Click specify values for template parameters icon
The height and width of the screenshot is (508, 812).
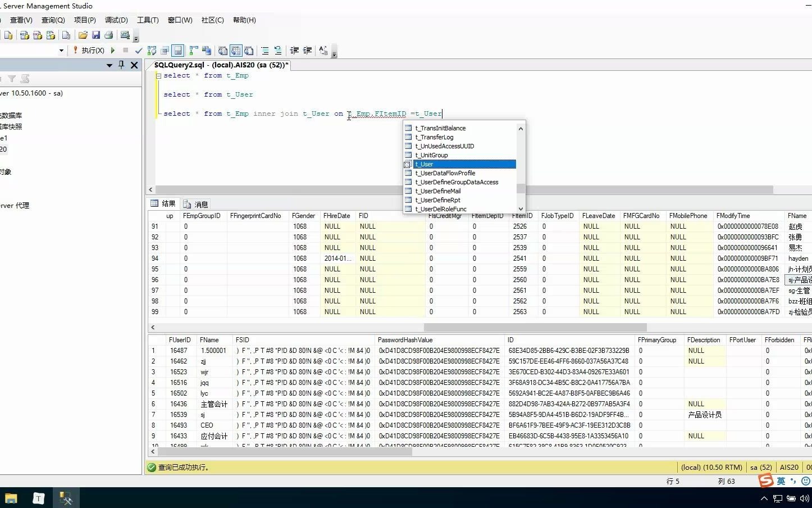tap(323, 51)
